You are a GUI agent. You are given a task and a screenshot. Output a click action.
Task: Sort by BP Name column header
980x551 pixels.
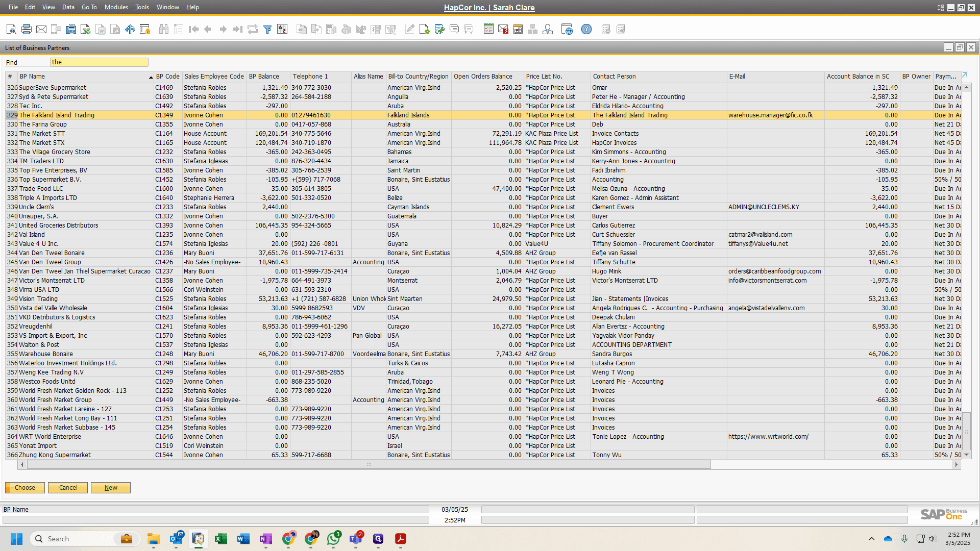85,77
